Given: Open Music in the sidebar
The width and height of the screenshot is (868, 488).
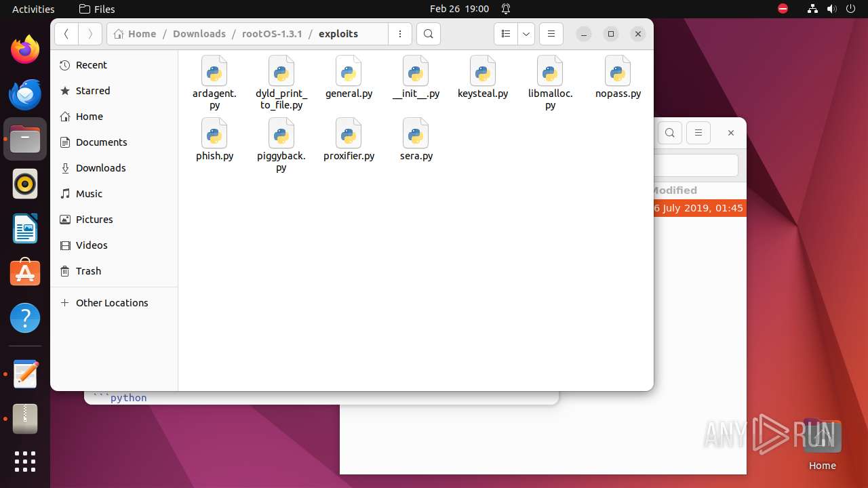Looking at the screenshot, I should coord(114,194).
